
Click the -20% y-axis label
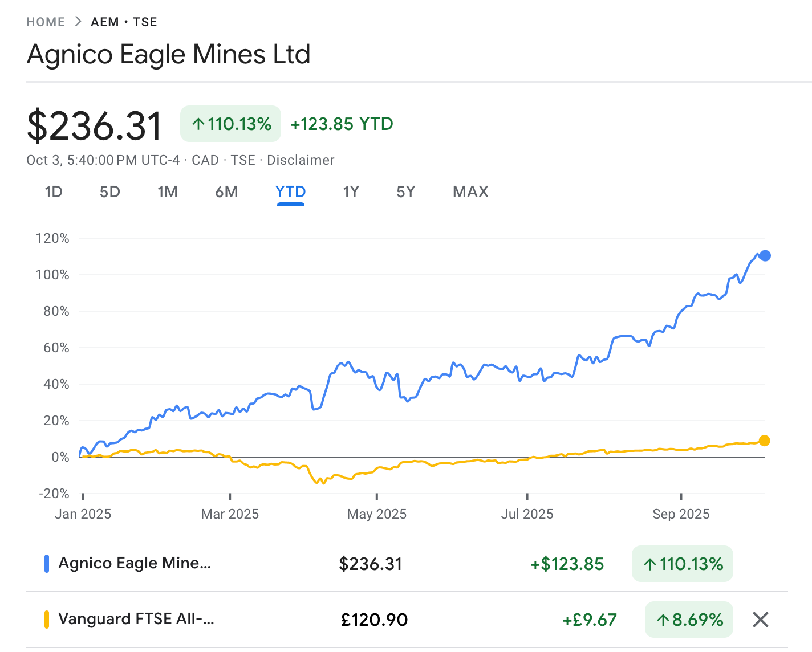tap(54, 494)
